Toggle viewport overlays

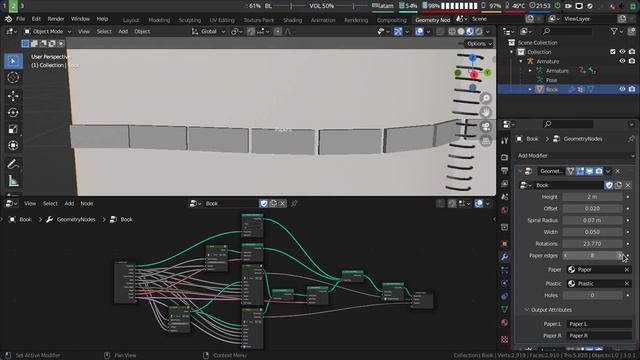(x=419, y=31)
